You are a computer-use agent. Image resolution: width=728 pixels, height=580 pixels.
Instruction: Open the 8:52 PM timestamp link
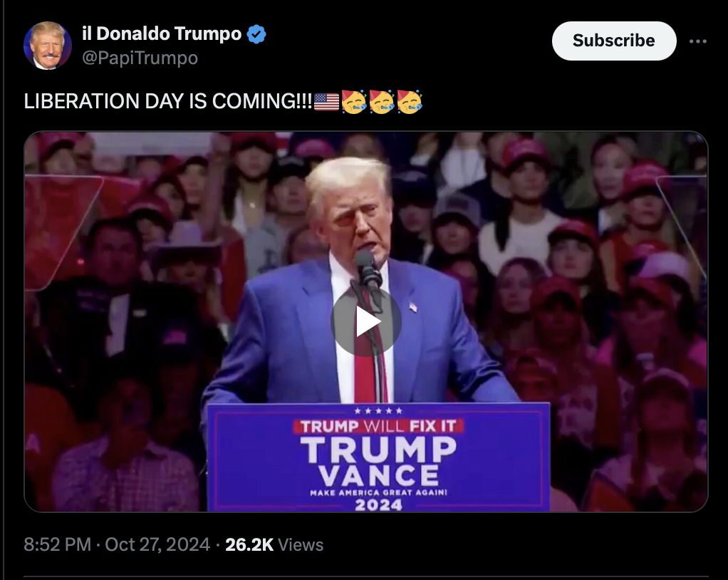pos(58,544)
